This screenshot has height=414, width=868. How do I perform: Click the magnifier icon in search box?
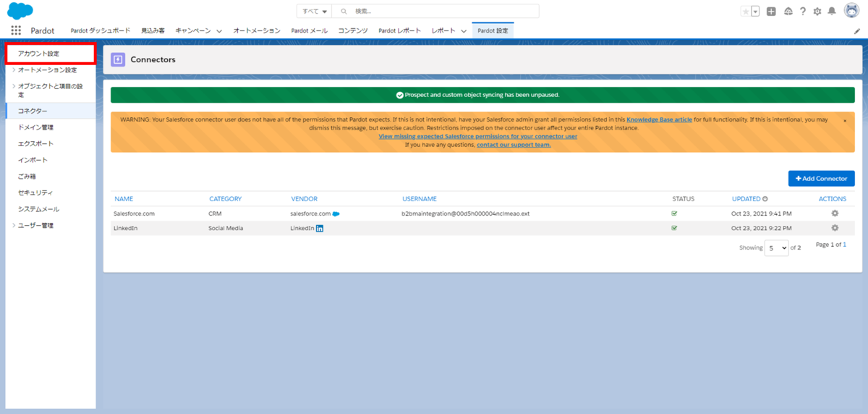pyautogui.click(x=344, y=12)
